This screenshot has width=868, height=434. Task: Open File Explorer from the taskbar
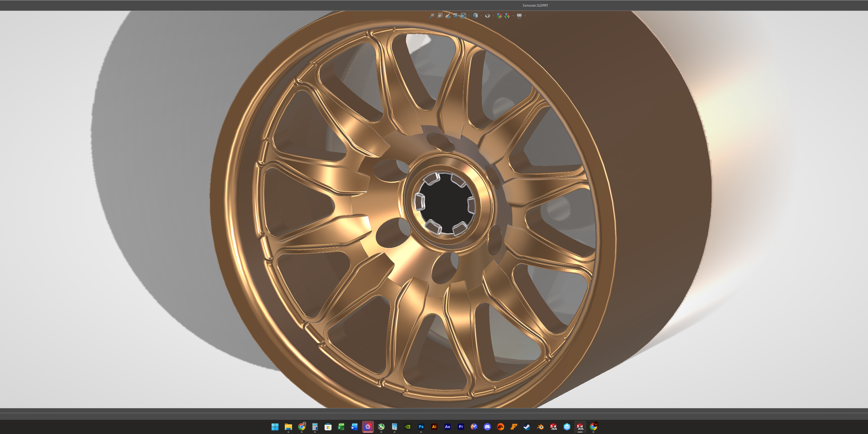click(288, 427)
